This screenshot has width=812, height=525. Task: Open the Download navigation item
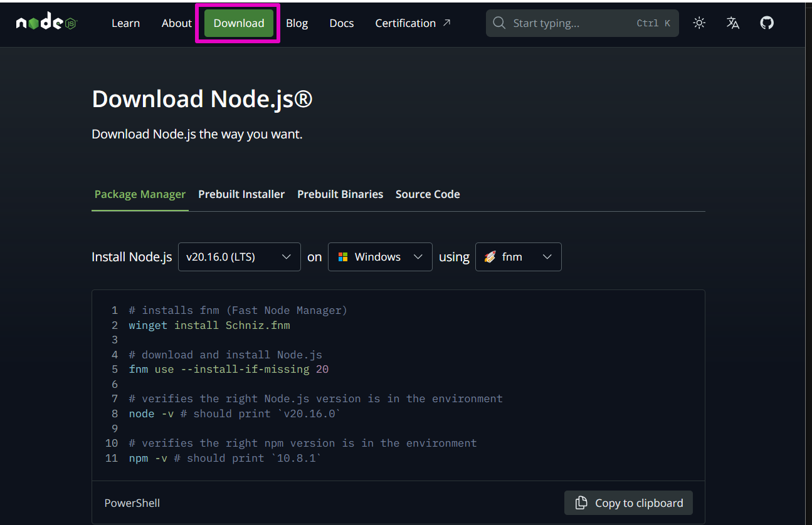pos(239,23)
